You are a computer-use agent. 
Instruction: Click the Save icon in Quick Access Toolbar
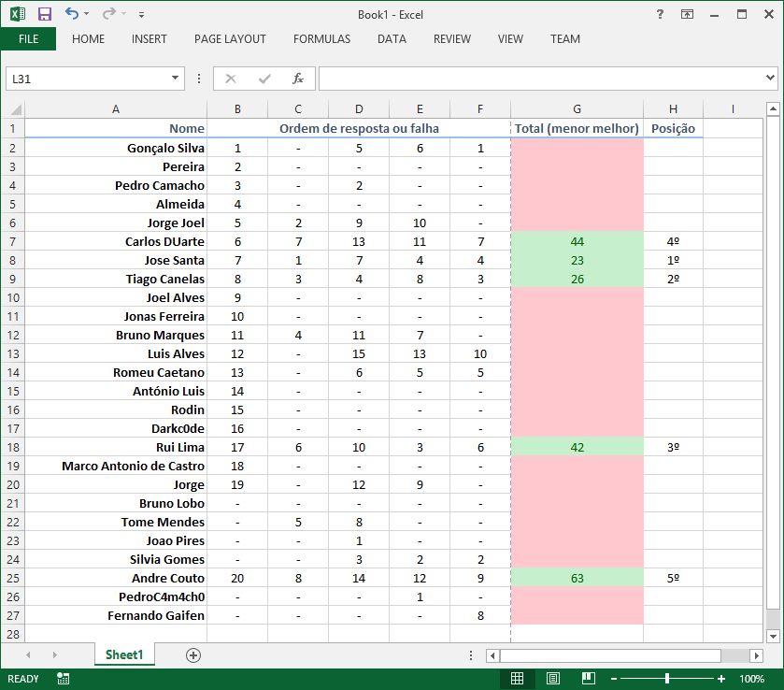click(44, 14)
